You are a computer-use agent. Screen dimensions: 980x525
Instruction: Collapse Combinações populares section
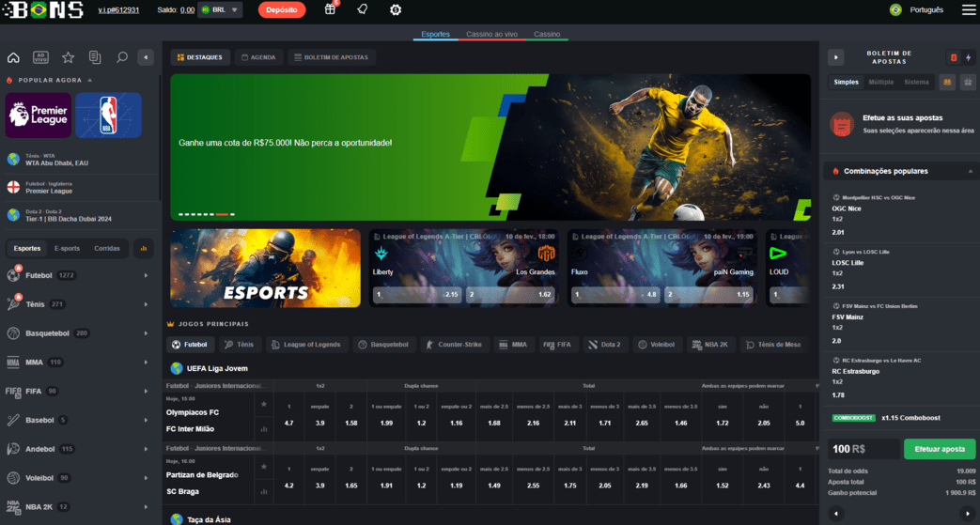tap(971, 171)
